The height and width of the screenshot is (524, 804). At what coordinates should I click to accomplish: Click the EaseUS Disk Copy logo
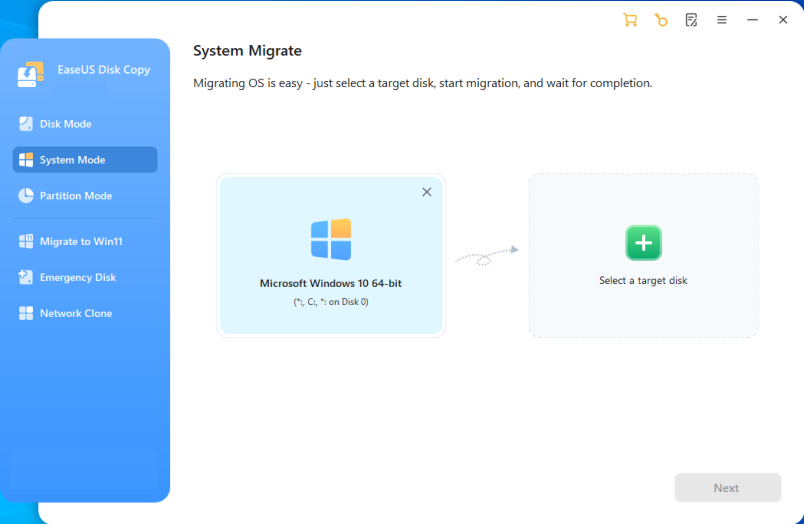click(30, 74)
